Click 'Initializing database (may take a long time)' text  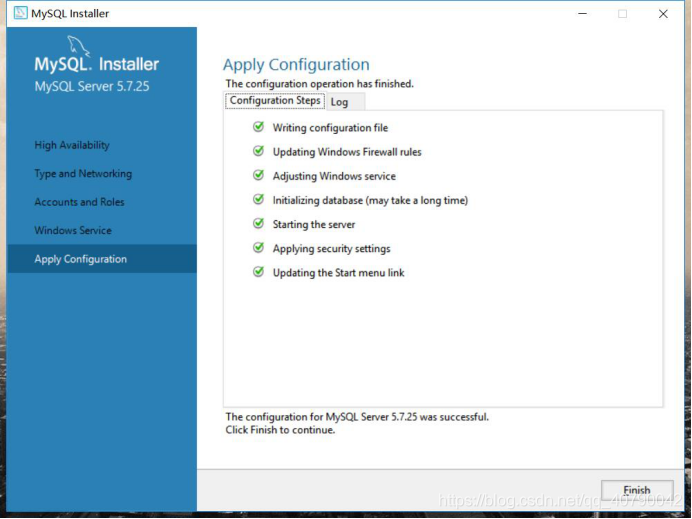[370, 200]
